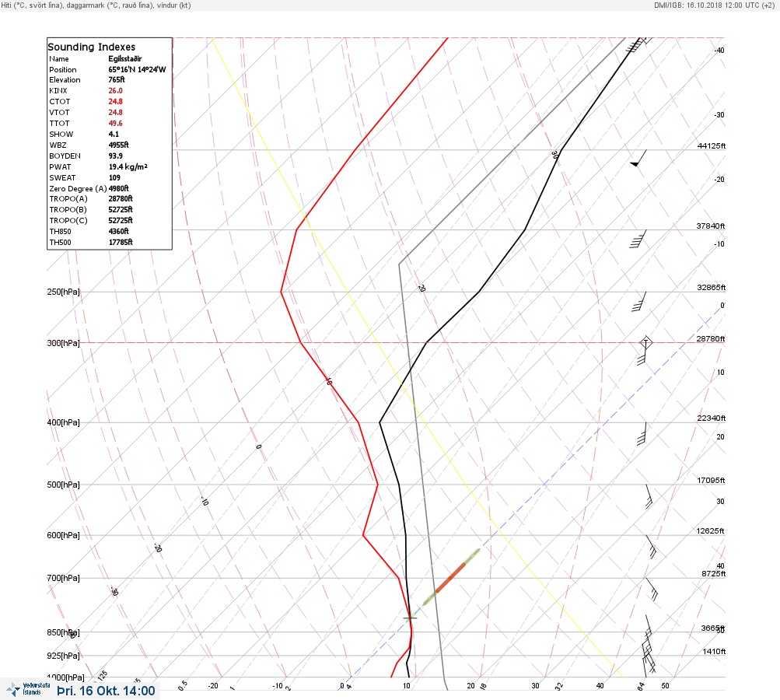Click the '600[hPa]' pressure label
The image size is (780, 700).
[63, 536]
